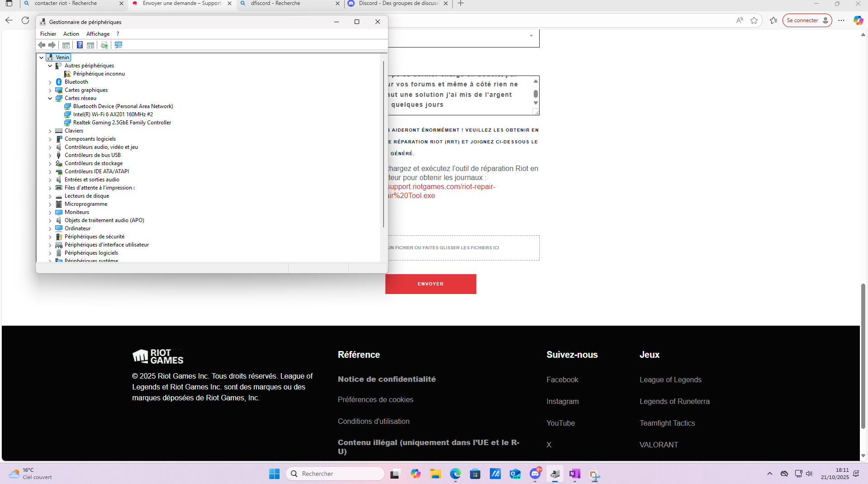
Task: Expand the Cartes graphiques category
Action: pos(50,90)
